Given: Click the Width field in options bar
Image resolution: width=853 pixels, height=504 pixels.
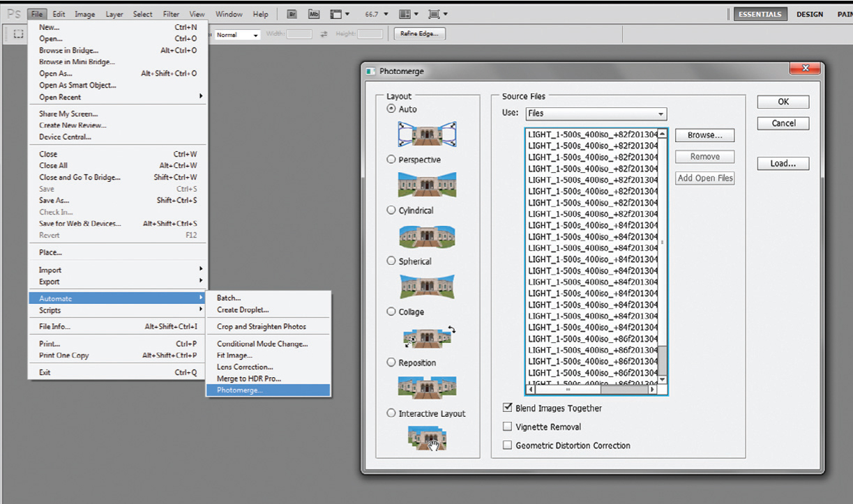Looking at the screenshot, I should click(299, 34).
